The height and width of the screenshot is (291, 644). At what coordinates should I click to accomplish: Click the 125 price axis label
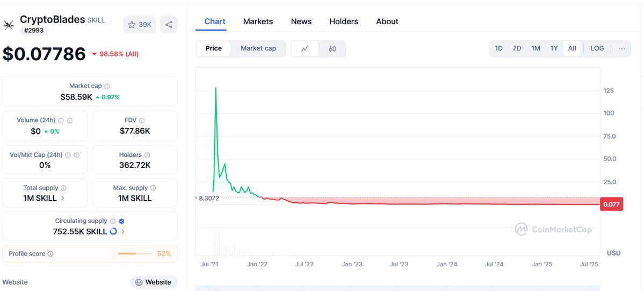[609, 90]
